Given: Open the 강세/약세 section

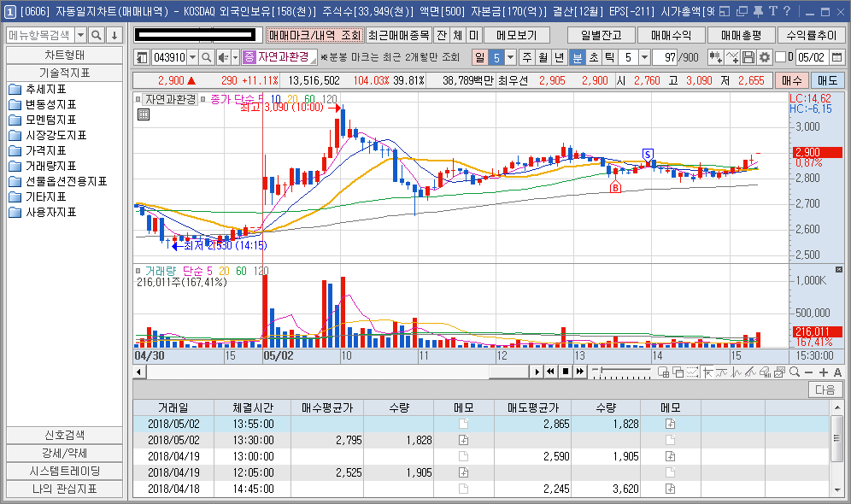Looking at the screenshot, I should tap(65, 453).
